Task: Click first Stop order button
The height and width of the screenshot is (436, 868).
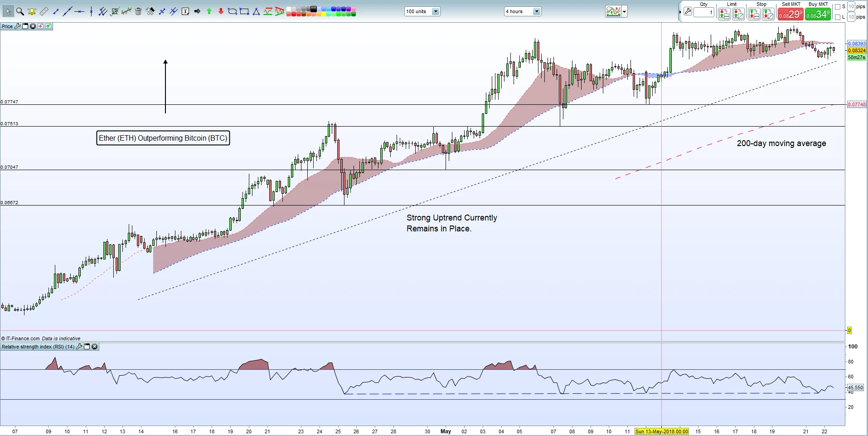Action: pos(754,14)
